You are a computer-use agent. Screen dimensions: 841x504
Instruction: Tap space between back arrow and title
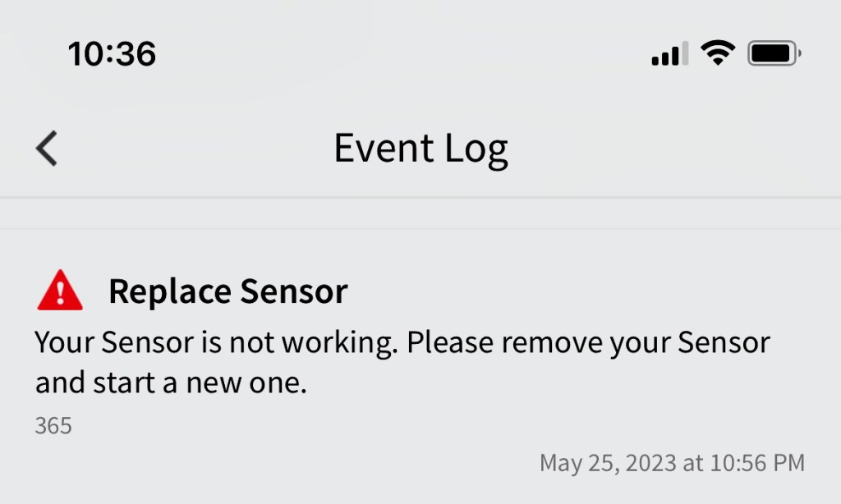[x=189, y=149]
